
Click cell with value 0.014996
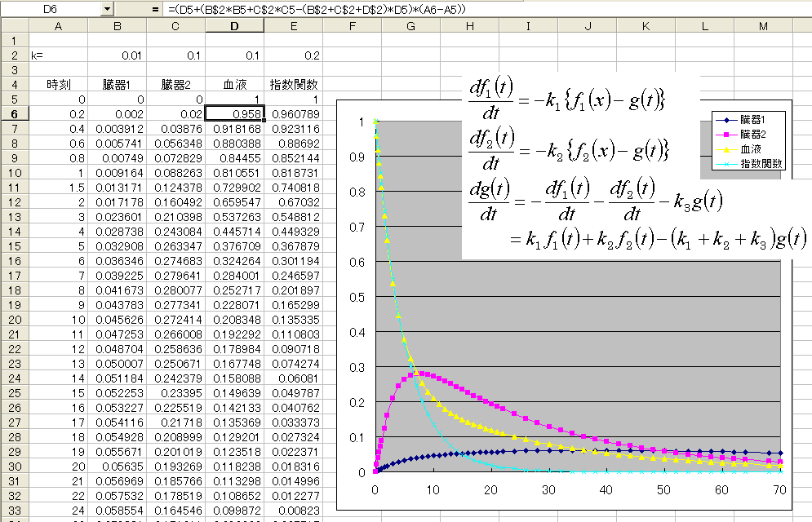tap(294, 481)
